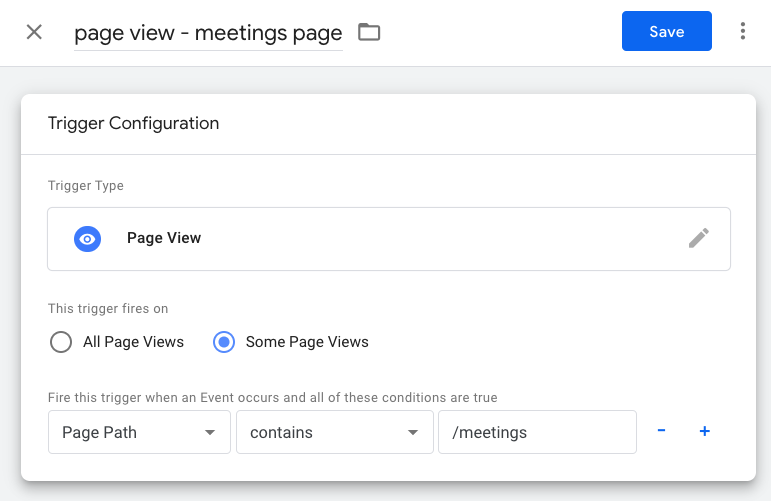Click the 'Some Page Views' label text
Image resolution: width=771 pixels, height=501 pixels.
coord(307,342)
